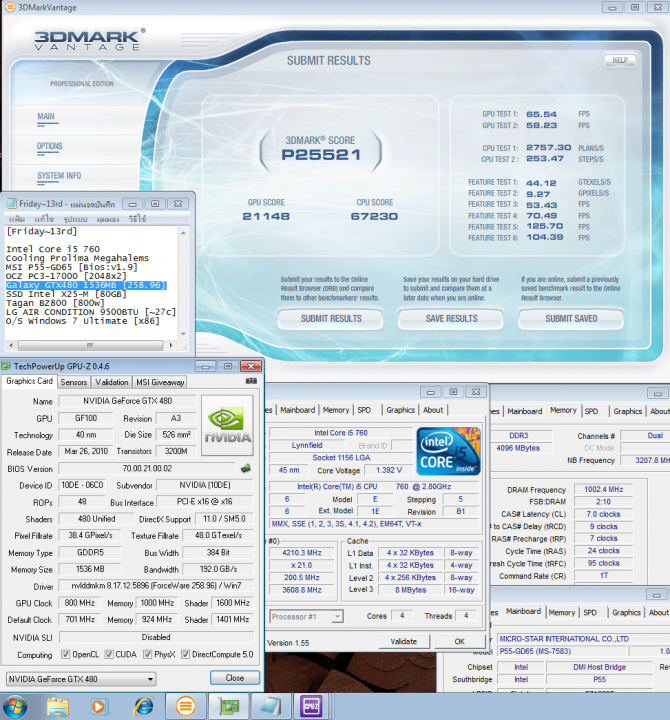
Task: Click the Intel Core i5 logo in CPU-Z
Action: (x=449, y=451)
